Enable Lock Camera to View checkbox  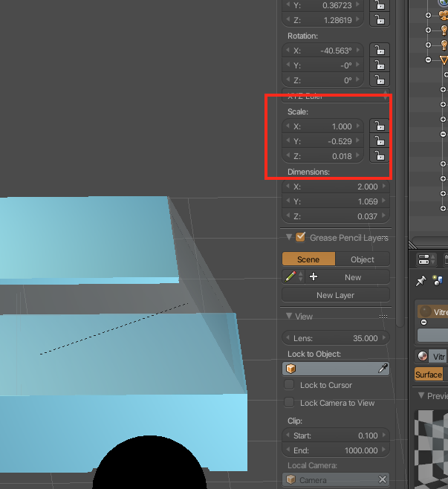(289, 402)
